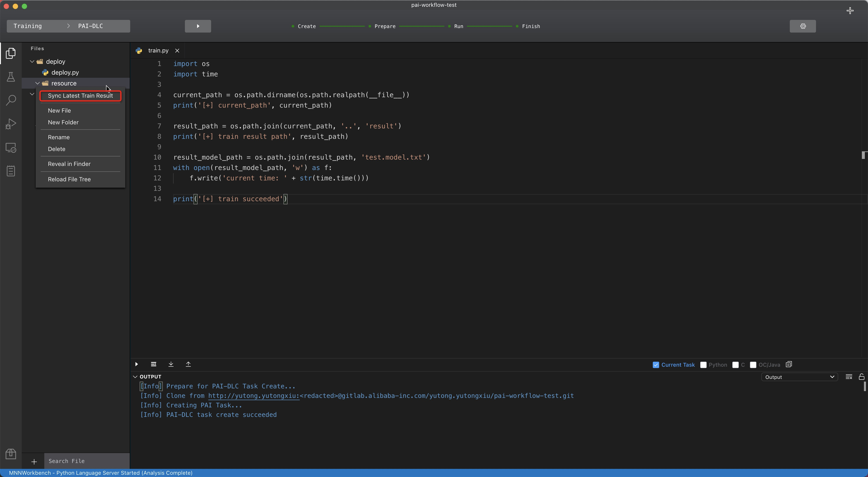Switch to the train.py tab
The height and width of the screenshot is (477, 868).
[158, 51]
